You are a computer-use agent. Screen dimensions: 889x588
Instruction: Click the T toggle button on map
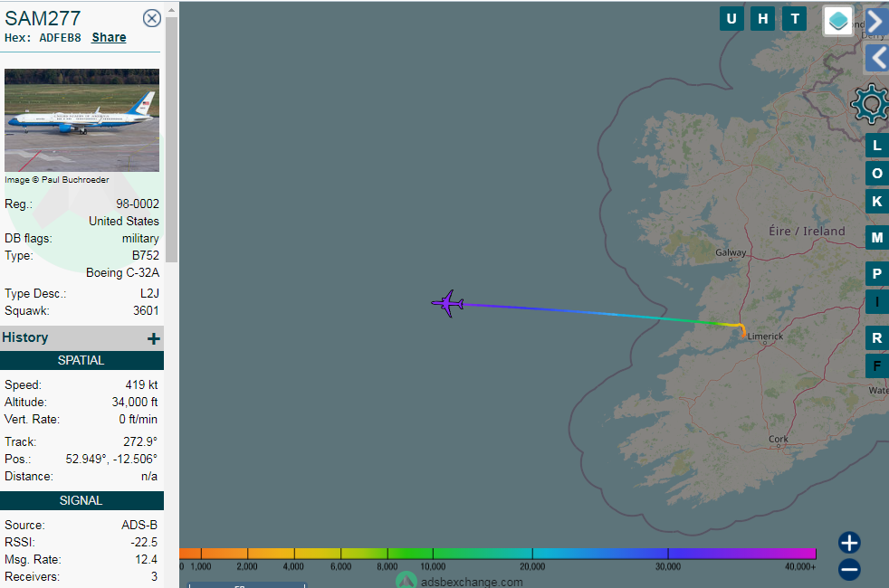(794, 19)
